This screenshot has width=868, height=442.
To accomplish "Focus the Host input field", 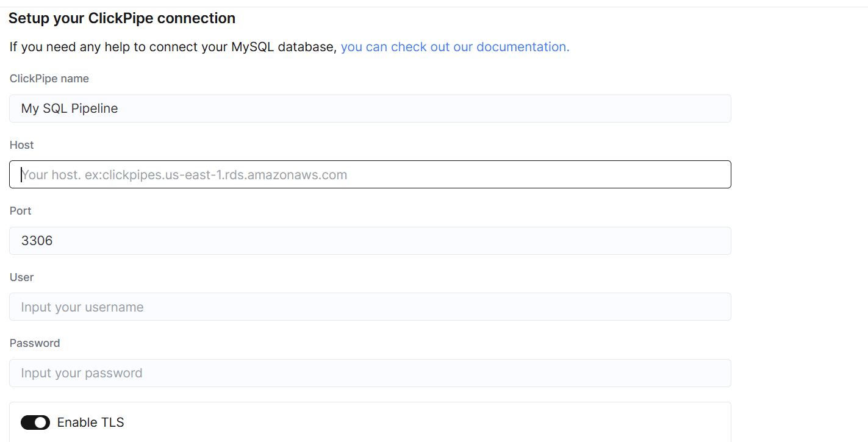I will tap(370, 174).
